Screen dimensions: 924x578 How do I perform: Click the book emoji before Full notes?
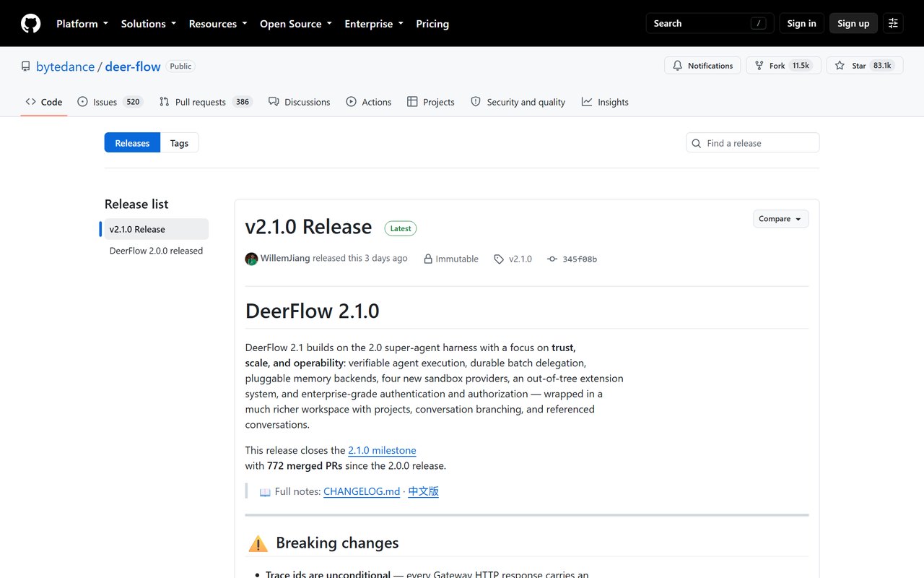click(x=265, y=492)
